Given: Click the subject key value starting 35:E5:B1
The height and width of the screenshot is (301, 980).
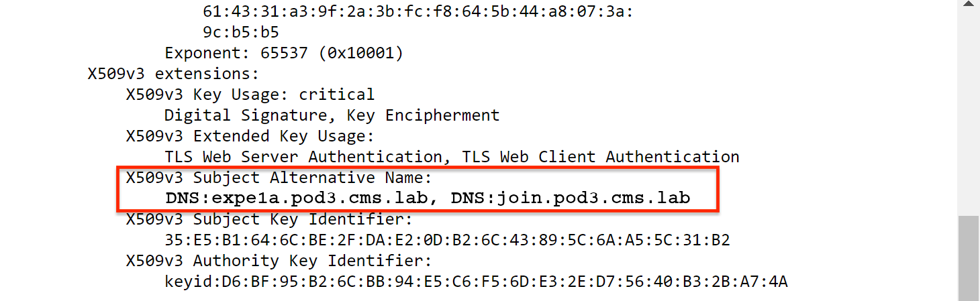Looking at the screenshot, I should coord(447,240).
